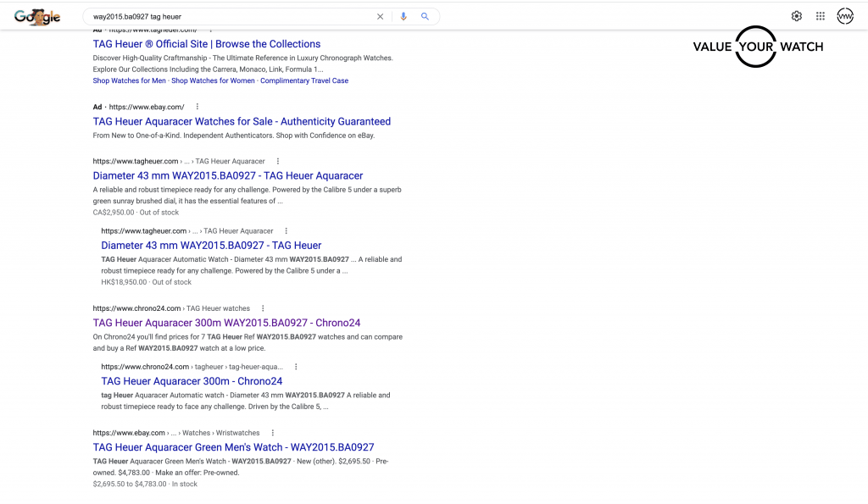Click the Value Your Watch logo
Image resolution: width=868 pixels, height=504 pixels.
click(757, 47)
